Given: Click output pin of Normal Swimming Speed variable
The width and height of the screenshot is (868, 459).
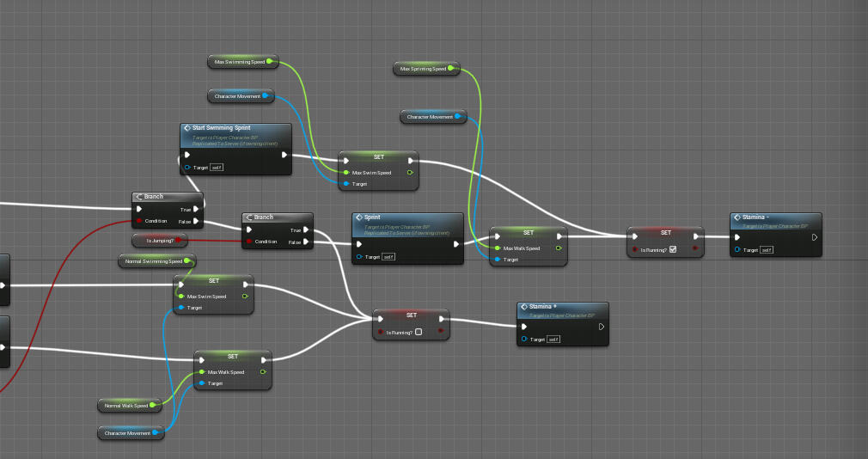Looking at the screenshot, I should pyautogui.click(x=187, y=260).
